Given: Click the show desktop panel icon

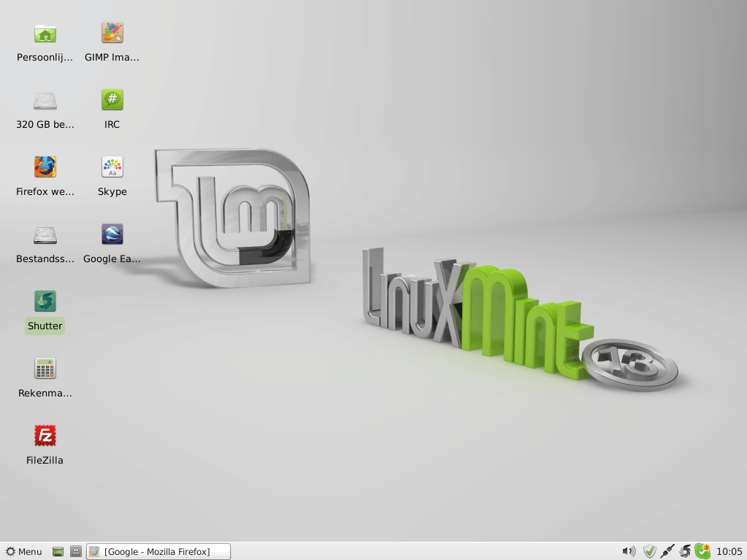Looking at the screenshot, I should point(58,551).
